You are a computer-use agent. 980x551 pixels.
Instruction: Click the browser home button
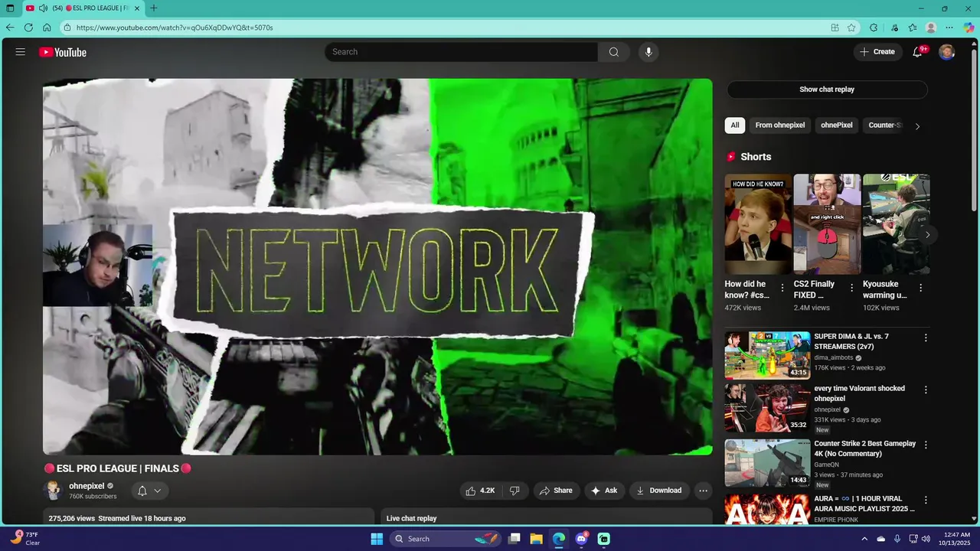tap(47, 28)
